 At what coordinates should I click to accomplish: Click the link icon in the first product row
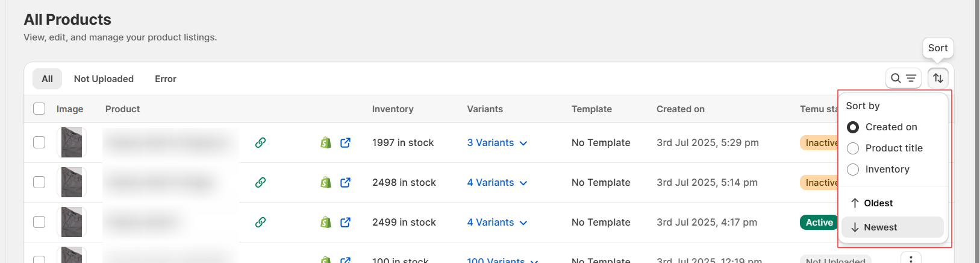[x=260, y=143]
